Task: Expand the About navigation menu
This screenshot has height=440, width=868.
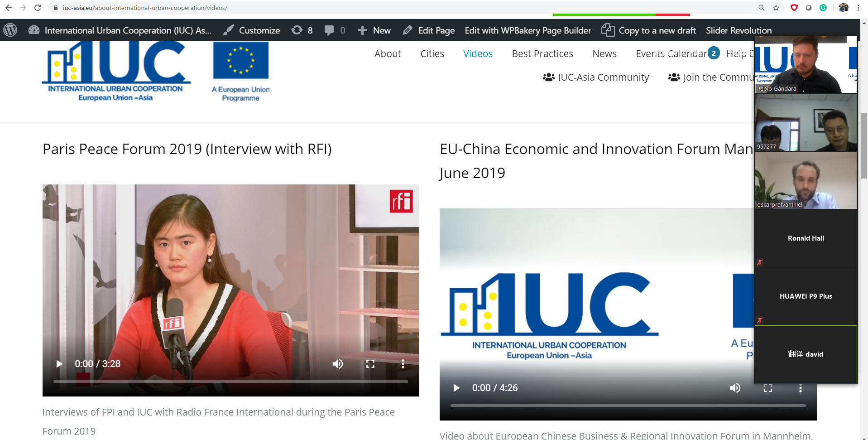Action: click(388, 54)
